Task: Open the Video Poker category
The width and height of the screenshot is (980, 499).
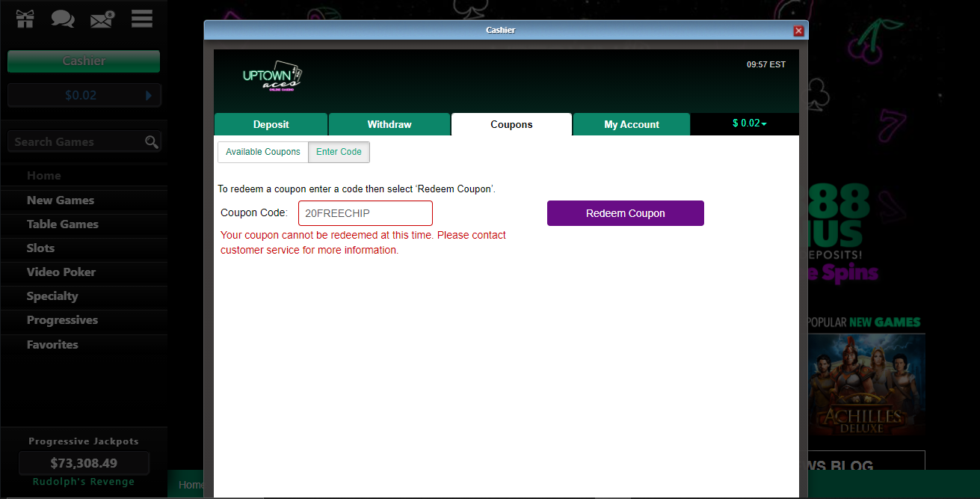Action: click(61, 272)
